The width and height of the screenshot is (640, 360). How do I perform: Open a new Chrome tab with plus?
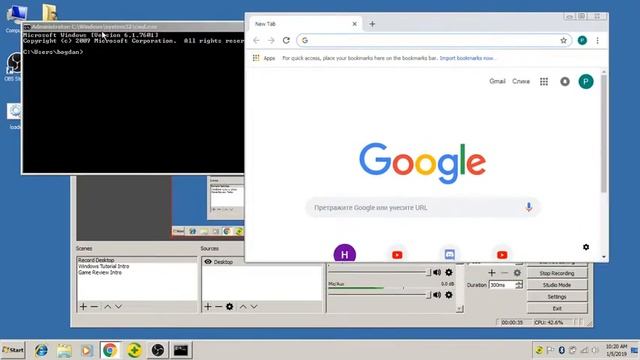click(372, 24)
